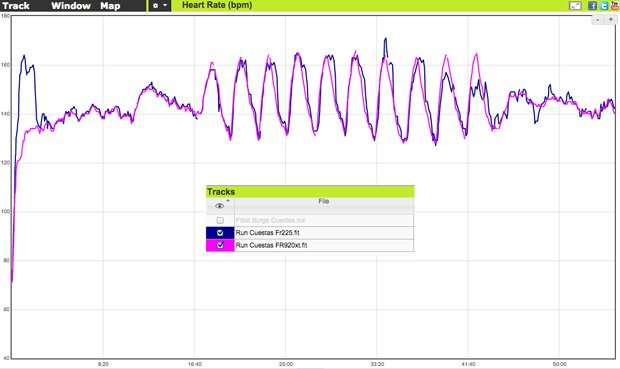Click the 100 bpm axis label

pos(5,212)
